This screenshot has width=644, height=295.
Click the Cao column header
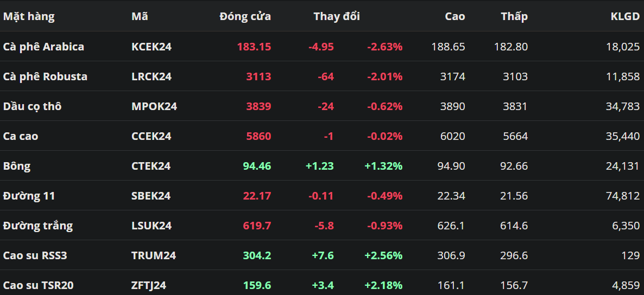pos(454,16)
